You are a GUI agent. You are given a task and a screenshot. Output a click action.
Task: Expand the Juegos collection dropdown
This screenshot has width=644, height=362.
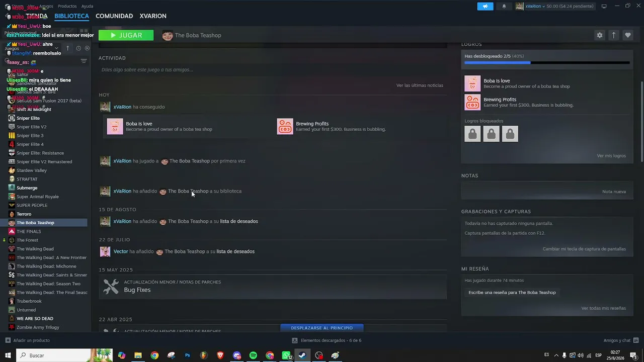pos(56,48)
